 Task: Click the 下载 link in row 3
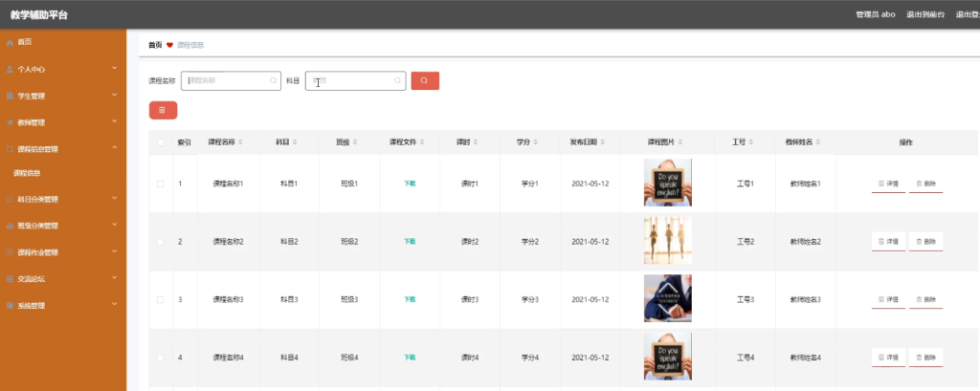(x=410, y=300)
